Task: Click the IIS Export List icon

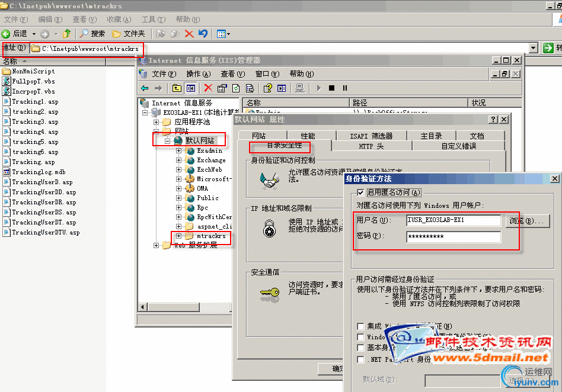Action: [x=250, y=88]
